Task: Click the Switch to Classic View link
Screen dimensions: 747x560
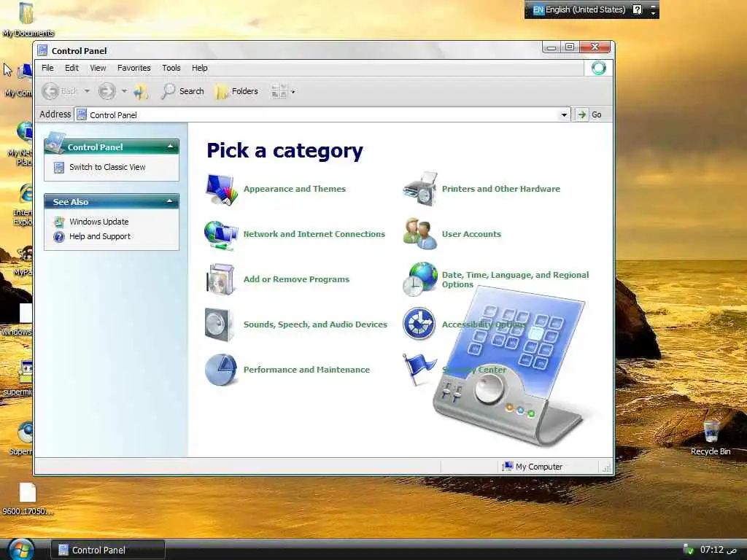Action: (x=107, y=168)
